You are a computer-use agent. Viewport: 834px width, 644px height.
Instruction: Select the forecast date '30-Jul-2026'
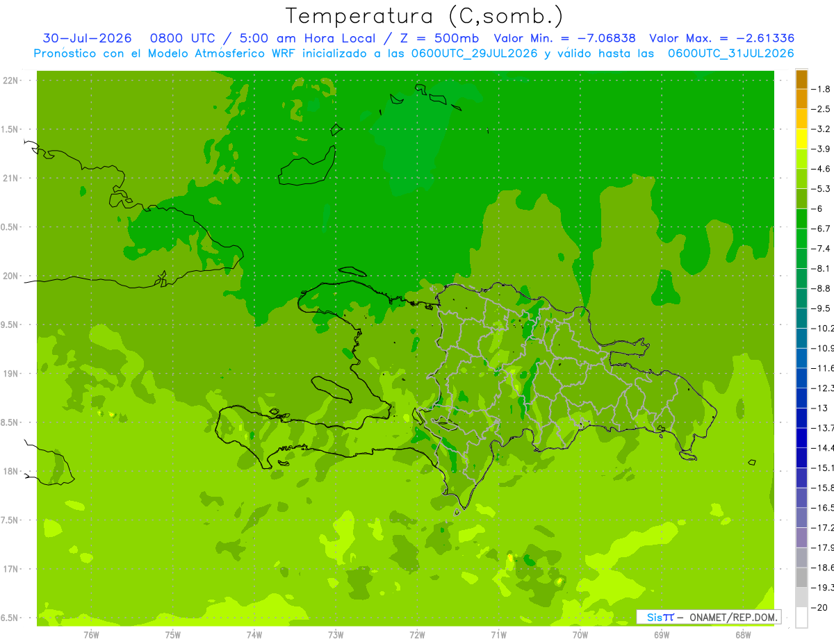pos(88,38)
